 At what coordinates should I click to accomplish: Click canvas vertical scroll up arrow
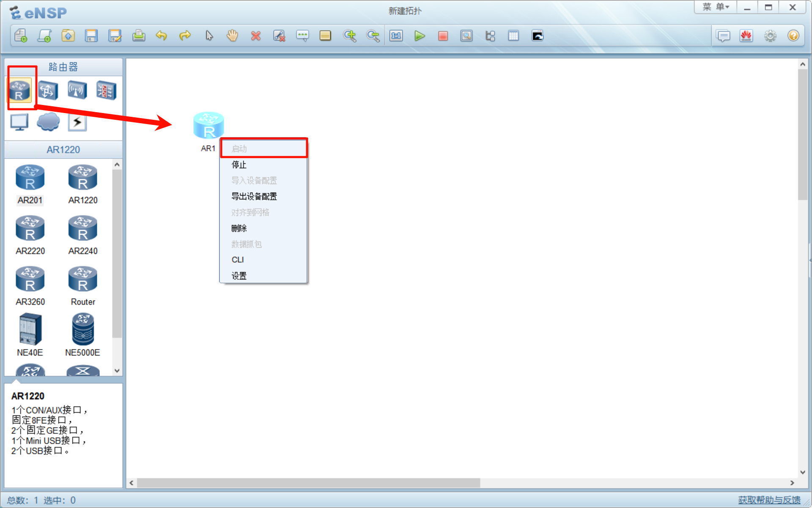tap(803, 64)
